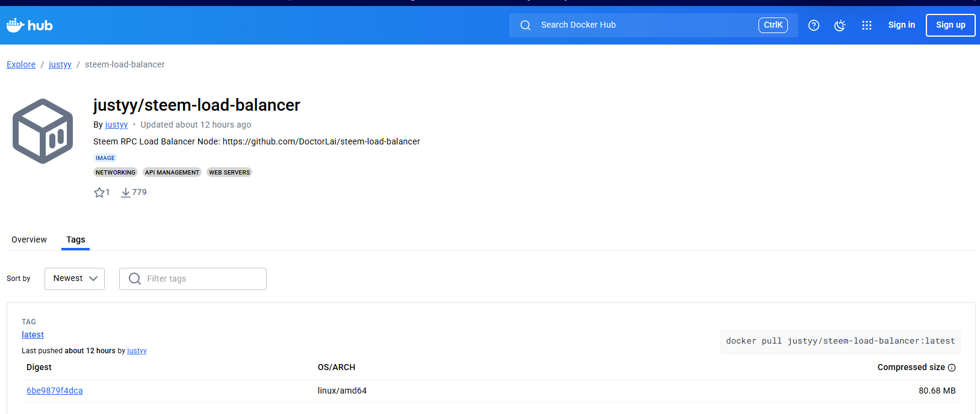Open justyy breadcrumb link
980x414 pixels.
point(60,64)
